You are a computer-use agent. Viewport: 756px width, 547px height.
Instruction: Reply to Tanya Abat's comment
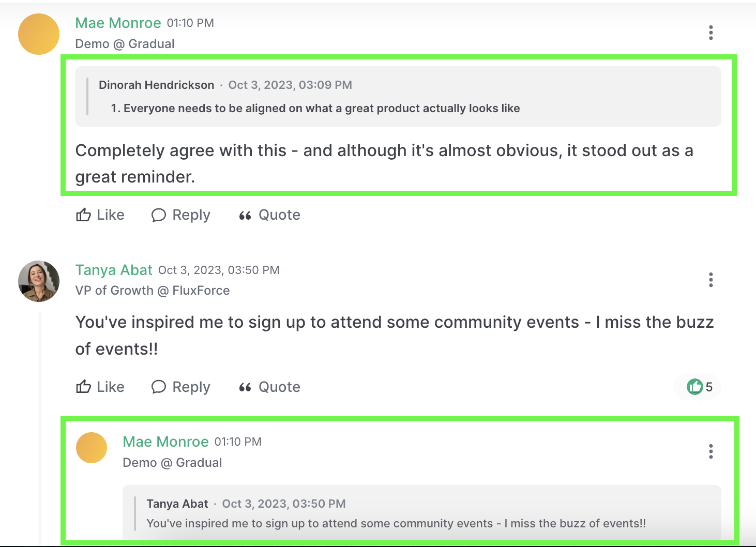pos(181,387)
